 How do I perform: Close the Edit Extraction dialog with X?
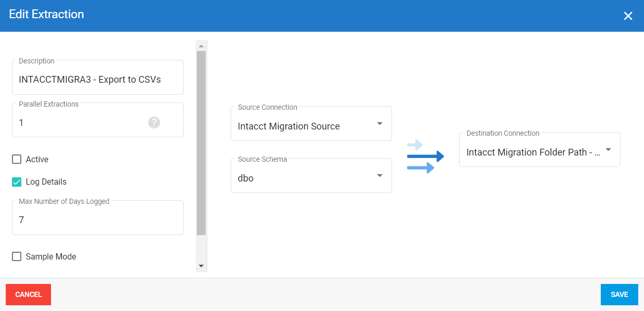pyautogui.click(x=628, y=16)
